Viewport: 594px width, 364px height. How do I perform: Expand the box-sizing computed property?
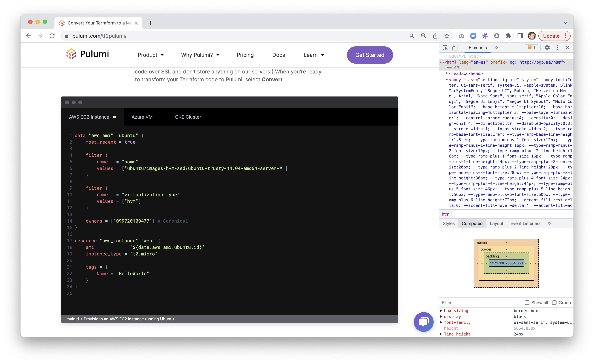pos(441,311)
